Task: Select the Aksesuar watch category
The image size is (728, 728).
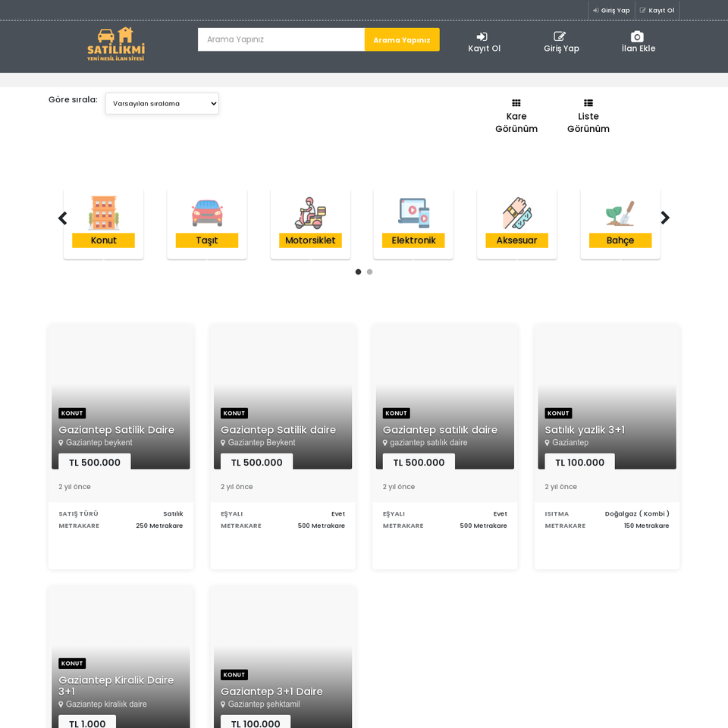Action: click(x=516, y=213)
